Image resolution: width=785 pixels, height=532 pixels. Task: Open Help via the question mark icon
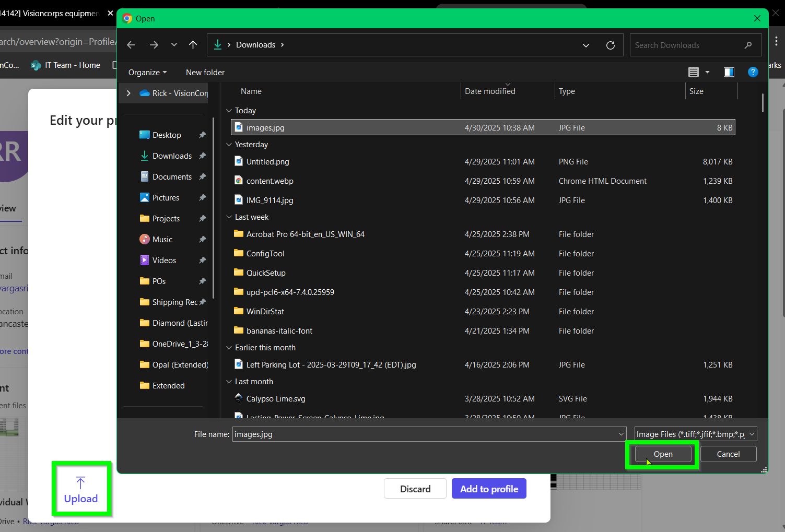[753, 72]
